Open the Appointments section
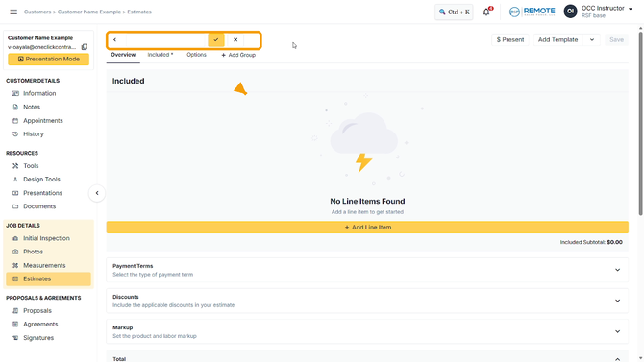Viewport: 644px width, 362px height. [42, 121]
